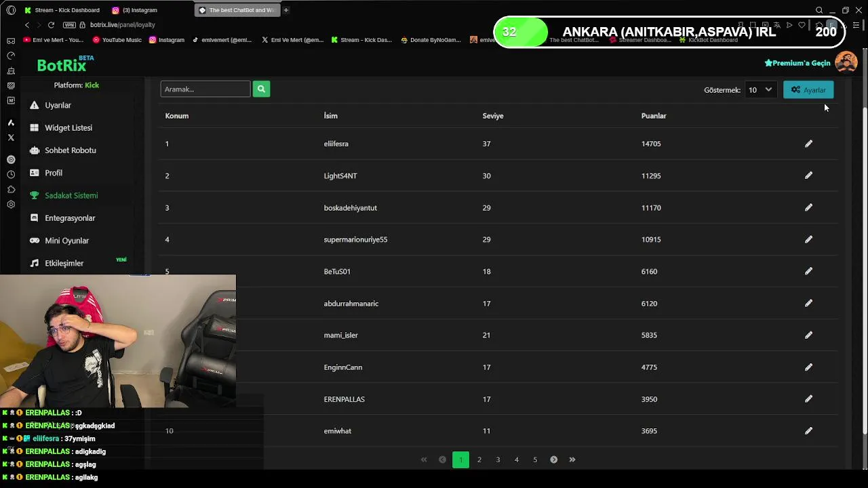Viewport: 868px width, 488px height.
Task: Open the Extensions cube sidebar icon
Action: (x=11, y=190)
